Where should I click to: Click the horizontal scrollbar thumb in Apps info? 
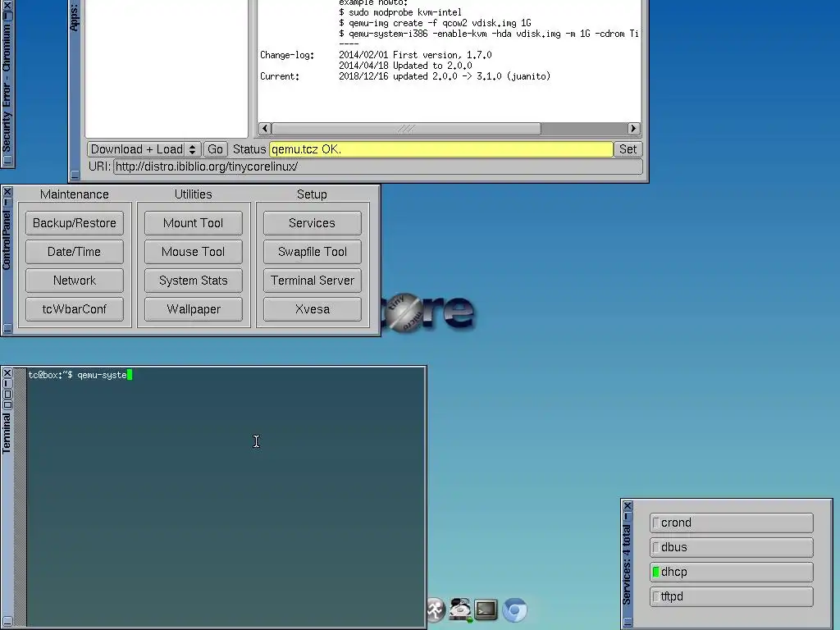pyautogui.click(x=406, y=129)
